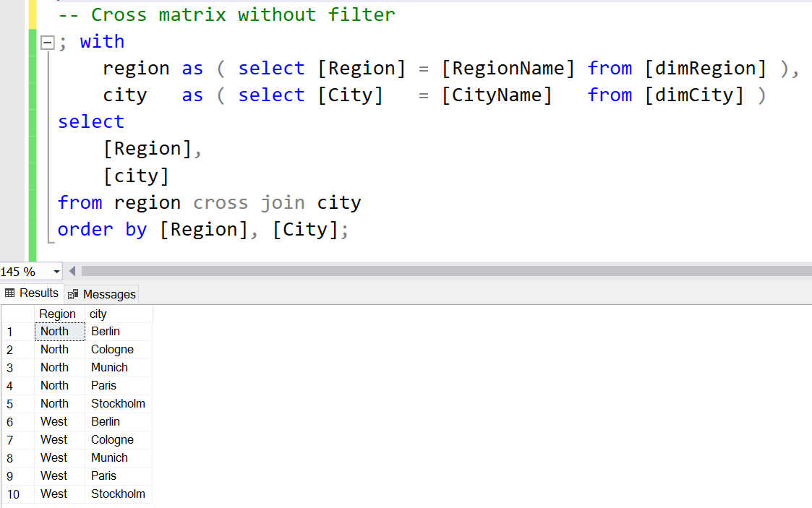Click the select-all corner of the results grid

[18, 313]
